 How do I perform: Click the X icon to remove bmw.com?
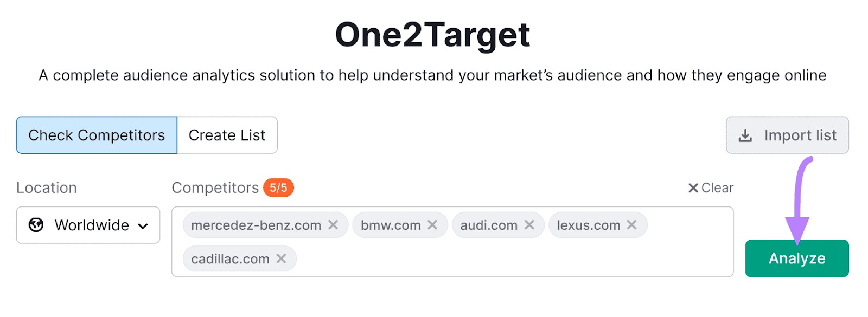coord(432,224)
